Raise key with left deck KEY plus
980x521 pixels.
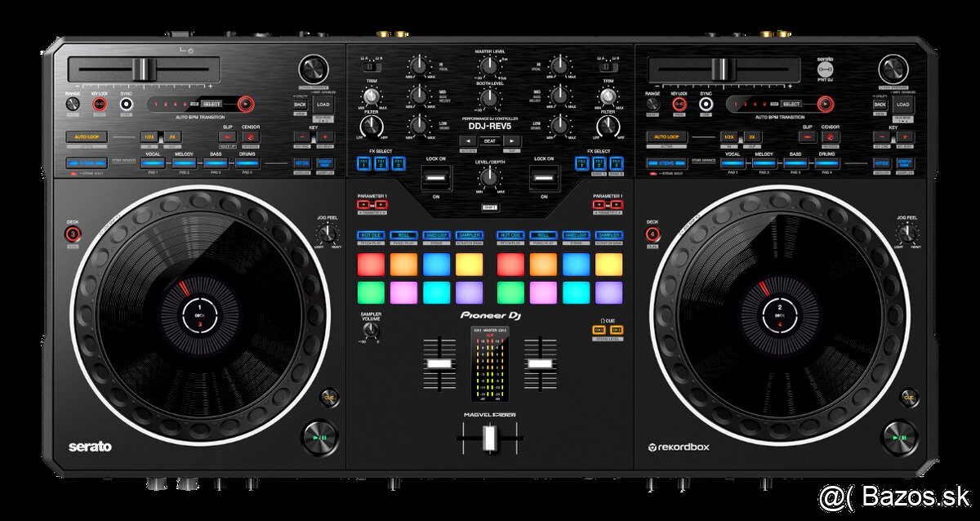click(325, 137)
